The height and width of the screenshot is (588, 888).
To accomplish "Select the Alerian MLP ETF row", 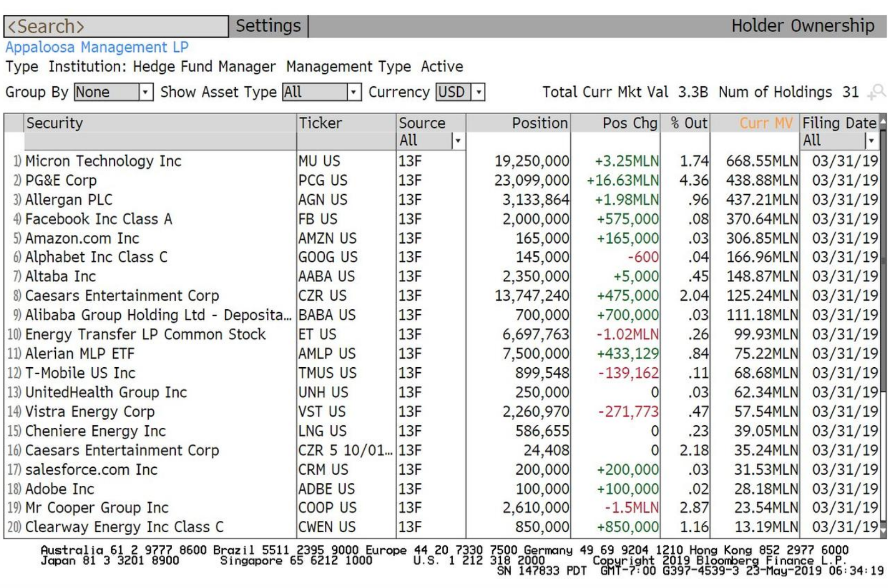I will pyautogui.click(x=443, y=354).
